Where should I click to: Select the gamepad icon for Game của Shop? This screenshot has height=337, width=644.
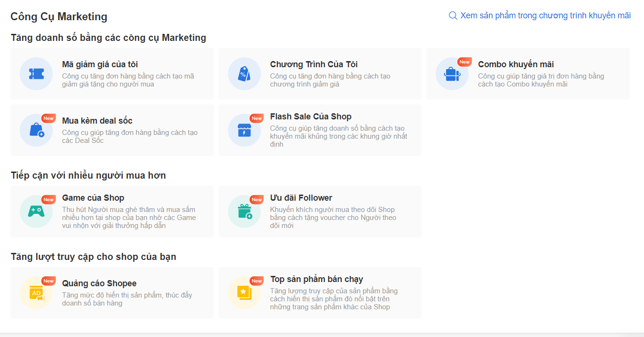36,212
